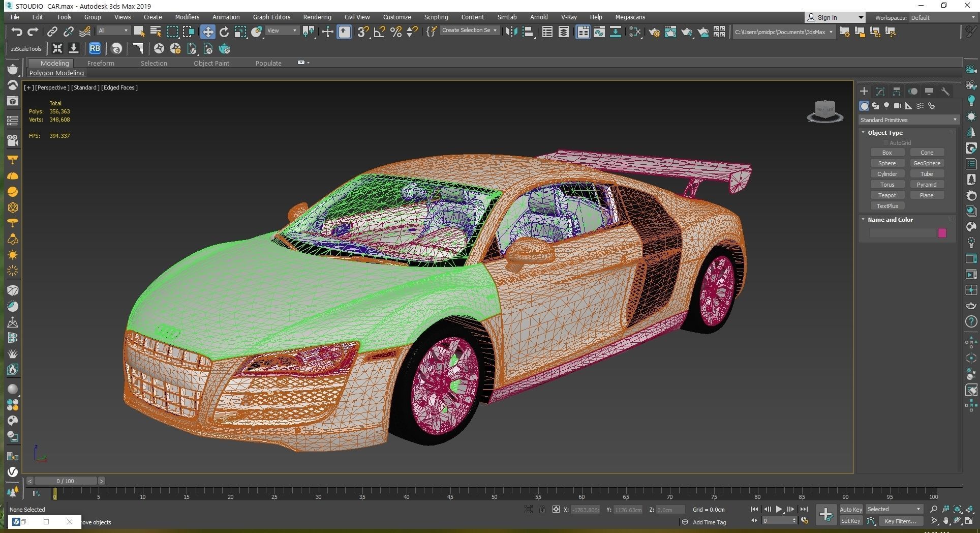Toggle Absolute transform type-in mode icon
The image size is (980, 533).
coord(556,509)
